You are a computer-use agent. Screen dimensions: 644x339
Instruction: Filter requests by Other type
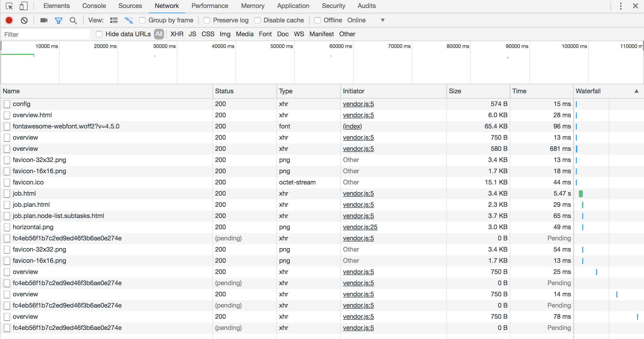pos(347,34)
